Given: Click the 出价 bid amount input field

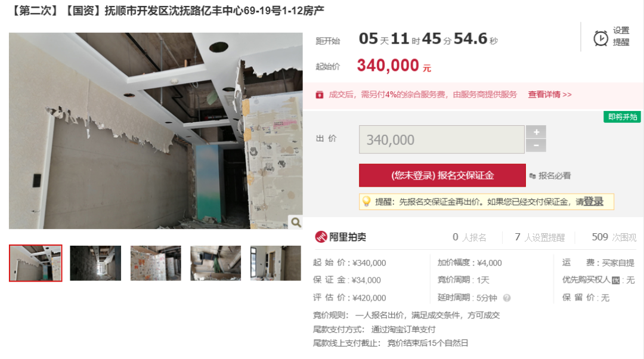Looking at the screenshot, I should pos(441,140).
